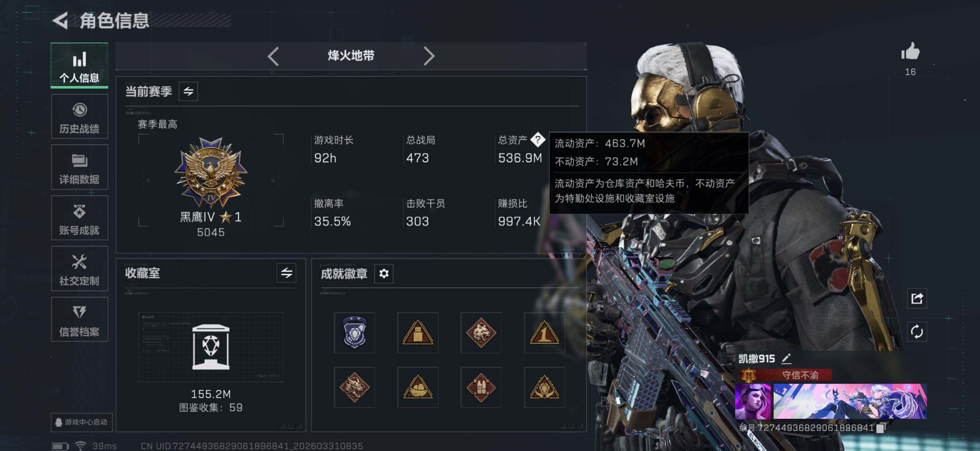Open the share profile icon
This screenshot has height=451, width=980.
pyautogui.click(x=917, y=298)
